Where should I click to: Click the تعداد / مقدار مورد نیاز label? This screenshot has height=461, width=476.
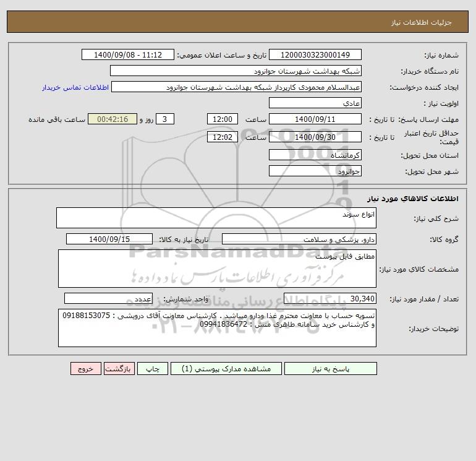(424, 299)
